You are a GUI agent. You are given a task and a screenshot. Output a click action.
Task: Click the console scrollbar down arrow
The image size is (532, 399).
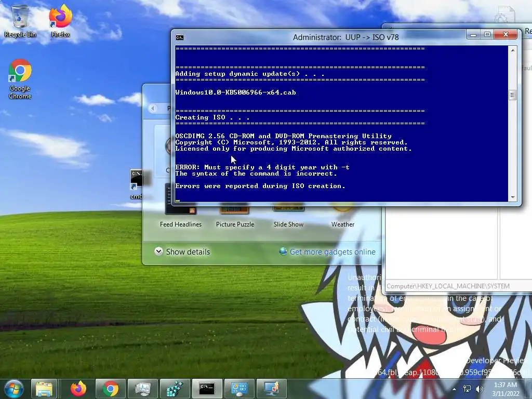point(513,197)
